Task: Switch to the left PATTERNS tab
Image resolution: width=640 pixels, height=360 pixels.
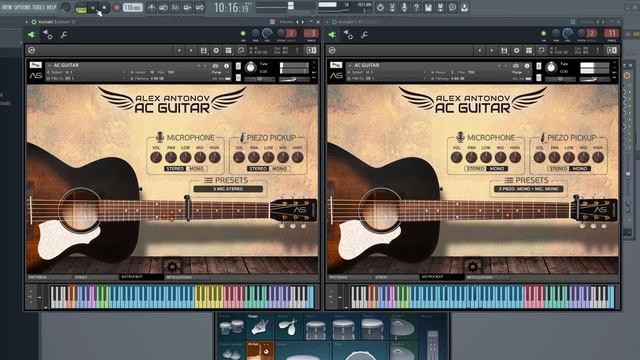Action: pos(49,277)
